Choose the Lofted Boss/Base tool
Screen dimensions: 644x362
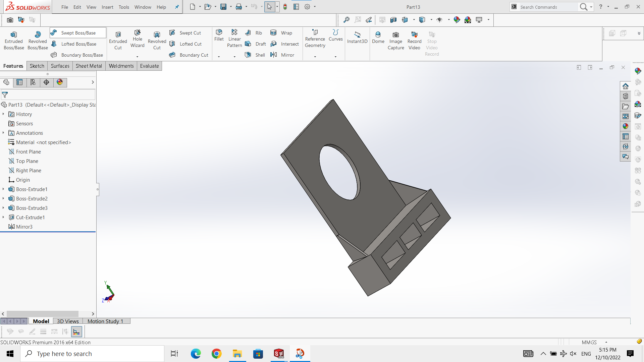(74, 44)
